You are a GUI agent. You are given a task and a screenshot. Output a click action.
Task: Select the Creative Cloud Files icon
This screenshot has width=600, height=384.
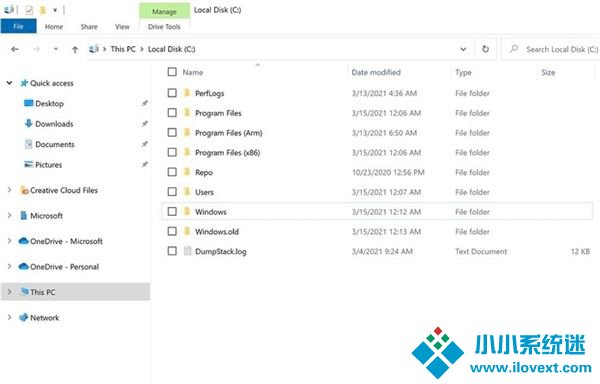click(24, 190)
